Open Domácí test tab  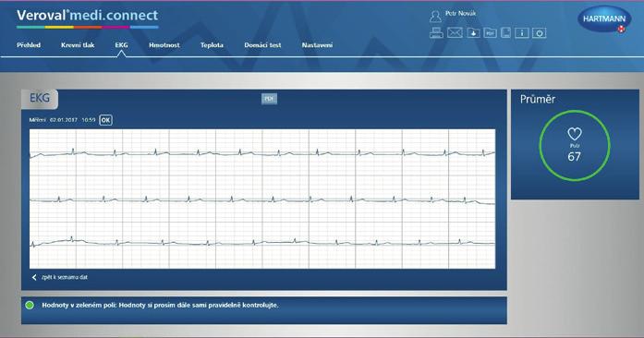[x=262, y=45]
